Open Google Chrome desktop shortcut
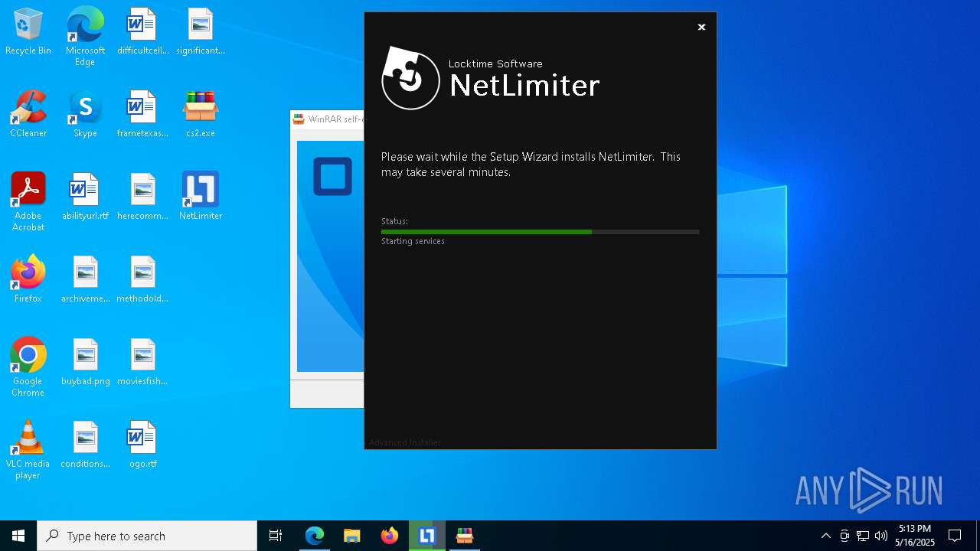This screenshot has width=980, height=551. click(x=28, y=367)
